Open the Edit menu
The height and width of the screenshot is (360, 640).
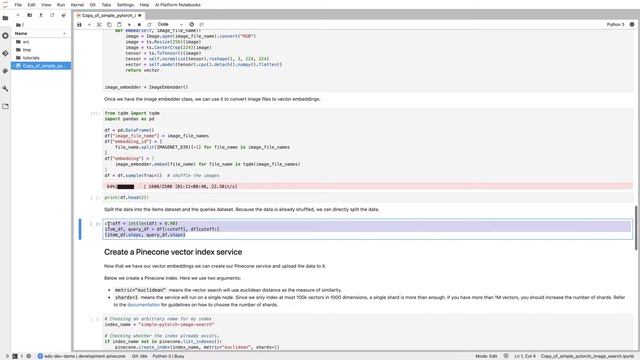pos(31,5)
